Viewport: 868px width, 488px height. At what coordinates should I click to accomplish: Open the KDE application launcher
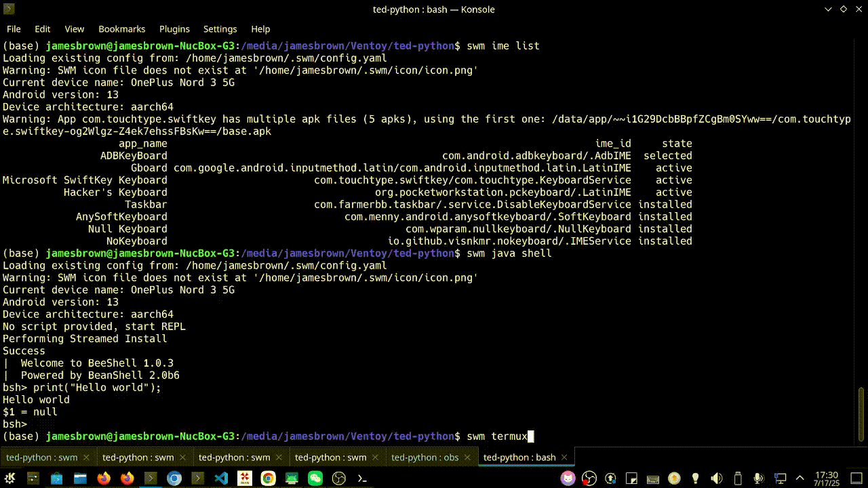9,478
